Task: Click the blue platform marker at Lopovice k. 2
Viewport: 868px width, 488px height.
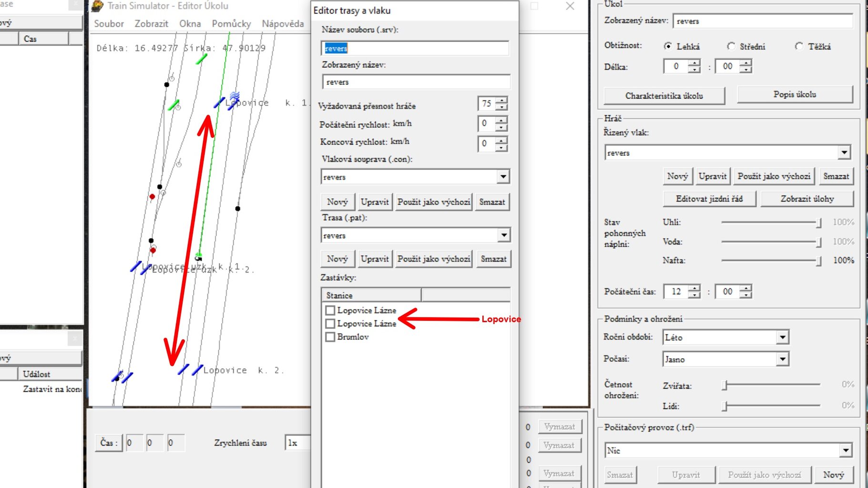Action: [x=184, y=369]
